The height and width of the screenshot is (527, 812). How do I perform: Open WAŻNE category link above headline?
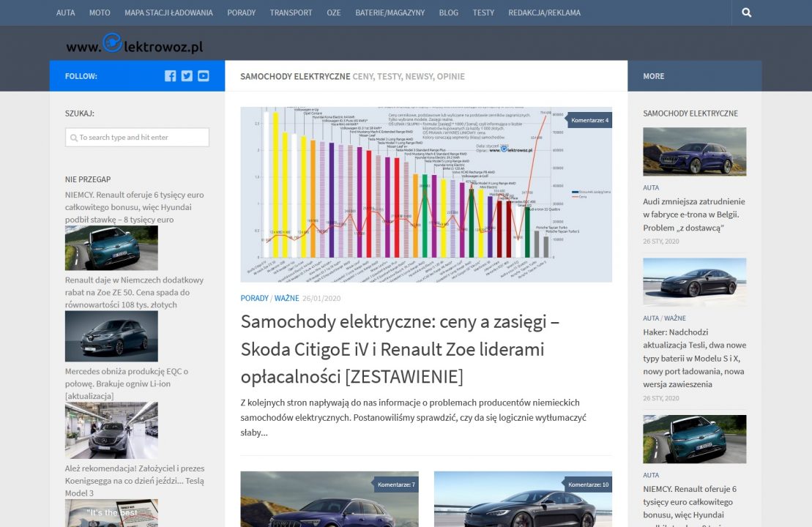point(286,298)
